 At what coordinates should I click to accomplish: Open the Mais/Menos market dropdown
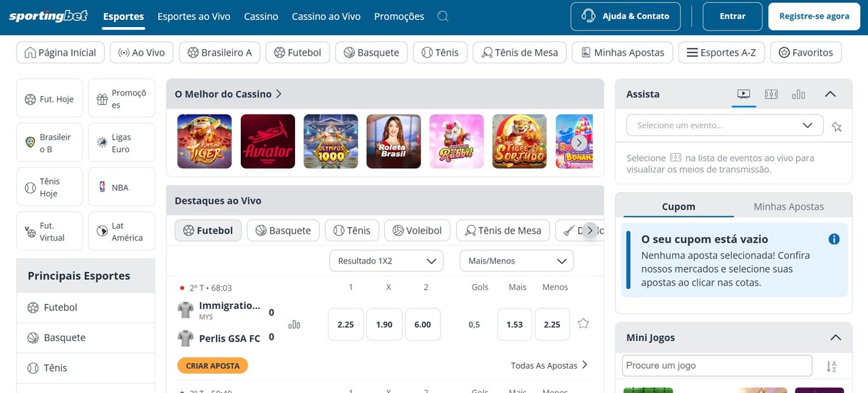(x=516, y=261)
